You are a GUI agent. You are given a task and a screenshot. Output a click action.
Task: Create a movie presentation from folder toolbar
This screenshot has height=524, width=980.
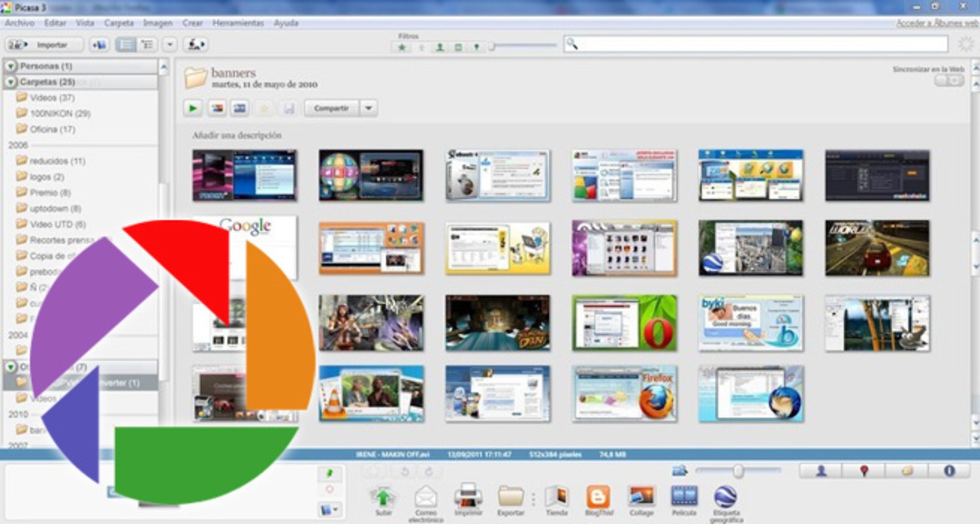pyautogui.click(x=240, y=109)
